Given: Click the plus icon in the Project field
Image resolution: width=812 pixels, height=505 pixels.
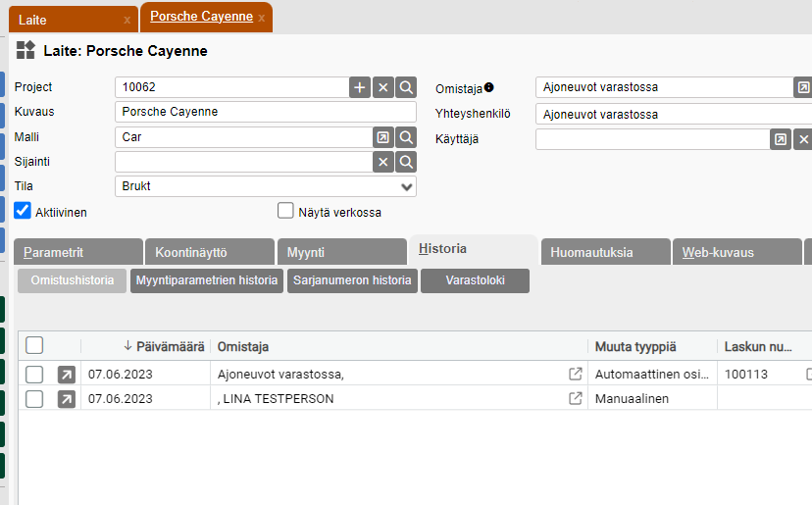Looking at the screenshot, I should tap(360, 87).
